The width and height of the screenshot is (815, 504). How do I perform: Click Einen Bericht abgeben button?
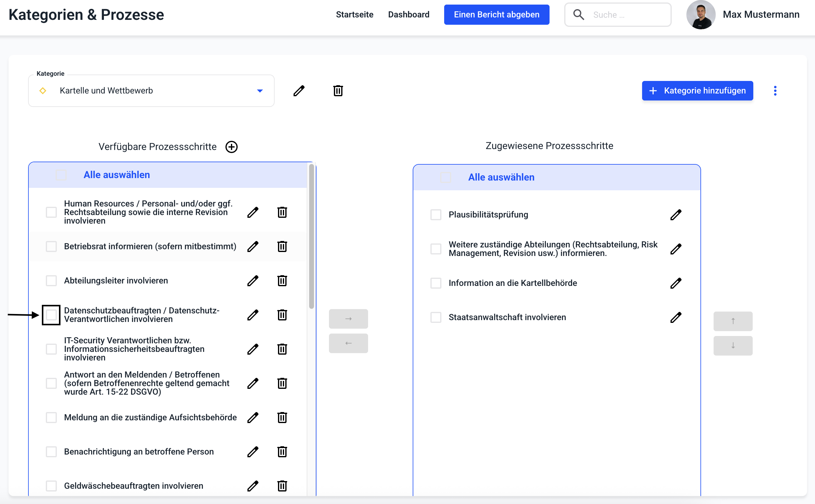tap(496, 15)
